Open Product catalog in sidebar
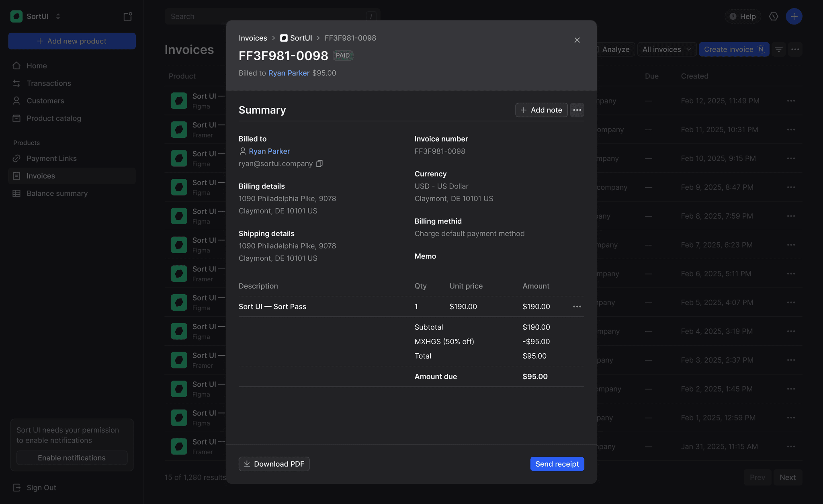The height and width of the screenshot is (504, 823). pyautogui.click(x=72, y=118)
